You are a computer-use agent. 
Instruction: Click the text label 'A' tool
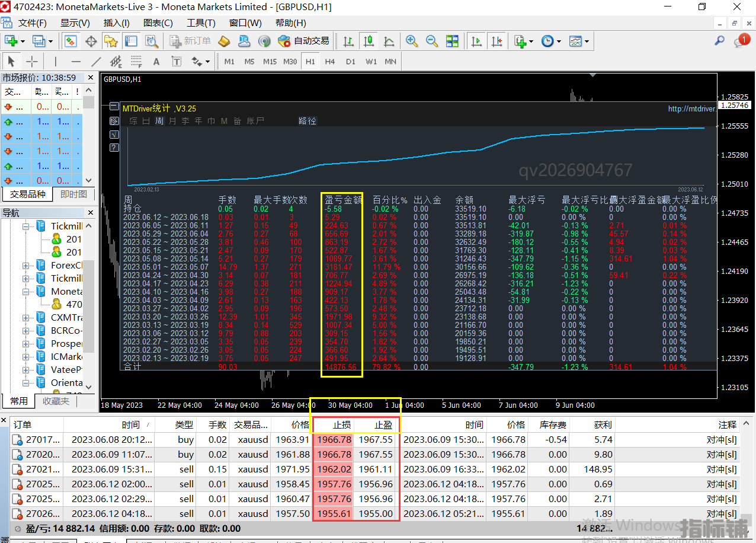click(x=156, y=62)
